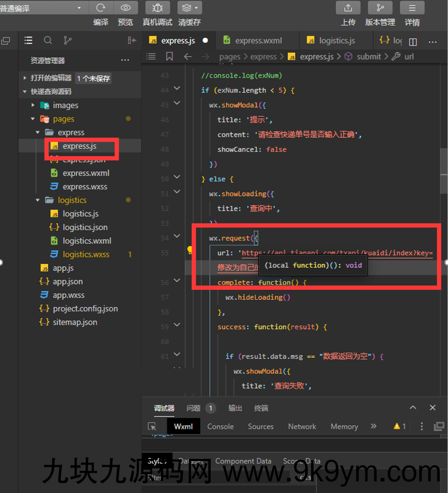Switch to the Console tab in debugger
This screenshot has width=448, height=493.
pyautogui.click(x=221, y=426)
